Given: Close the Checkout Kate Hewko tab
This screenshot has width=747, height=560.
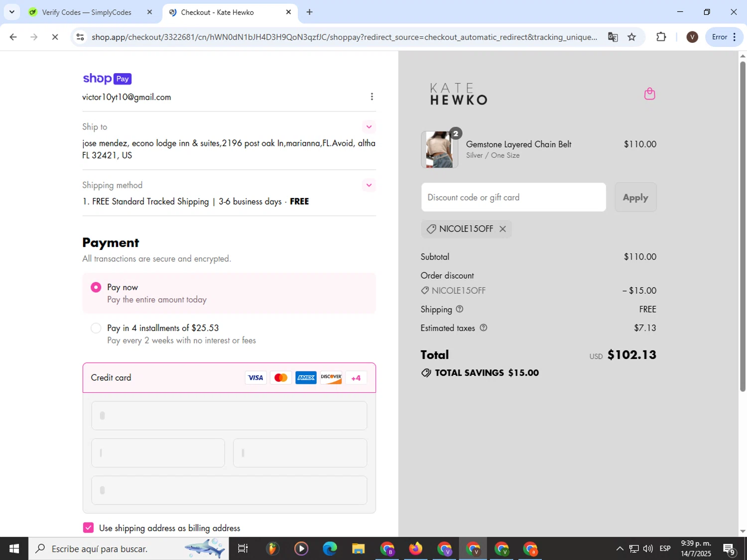Looking at the screenshot, I should [x=288, y=12].
